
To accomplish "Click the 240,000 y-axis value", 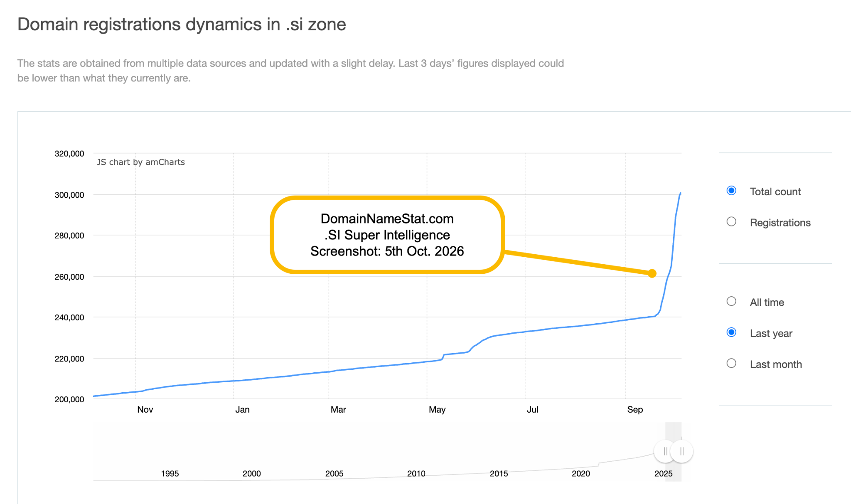I will point(69,317).
